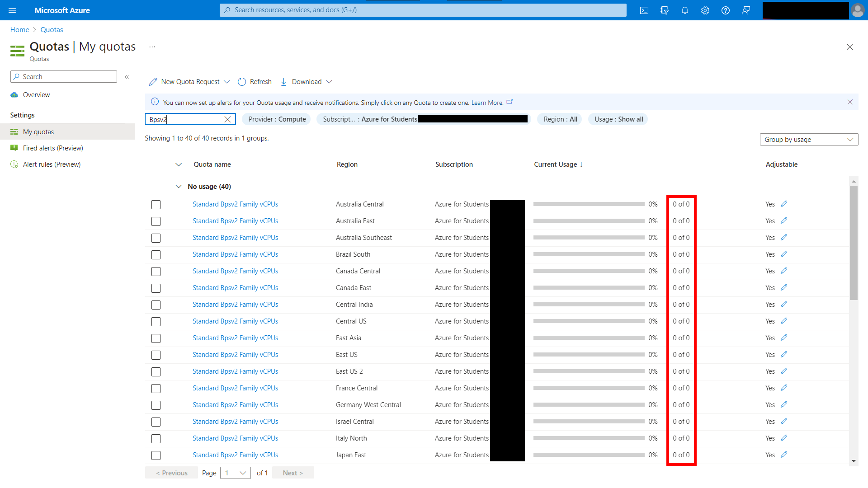This screenshot has height=488, width=868.
Task: Click the Quotas page icon next to the title
Action: pos(17,51)
